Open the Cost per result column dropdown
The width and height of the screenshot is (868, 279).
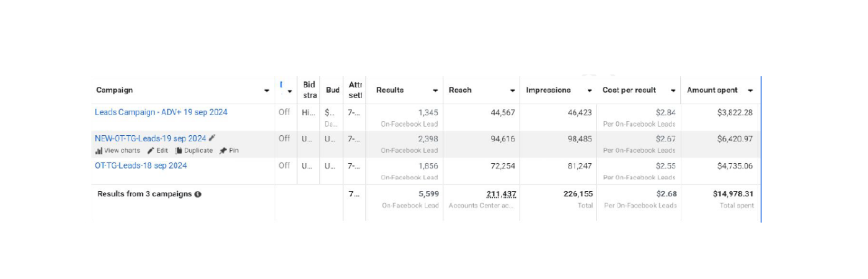pos(673,91)
